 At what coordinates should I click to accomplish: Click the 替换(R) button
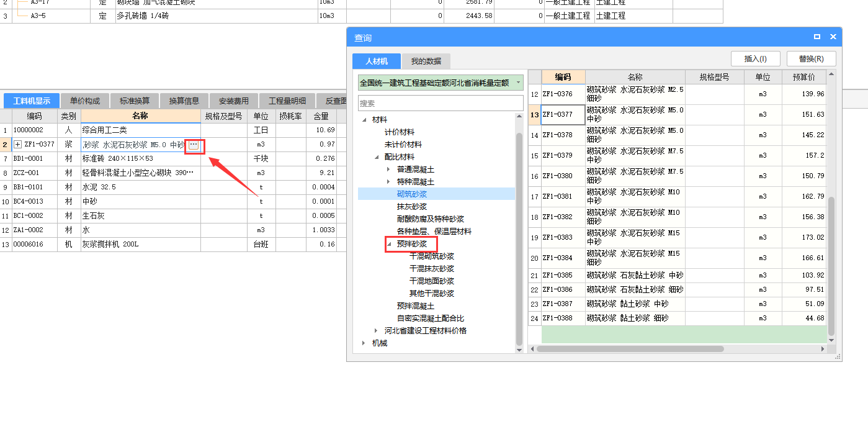tap(812, 59)
